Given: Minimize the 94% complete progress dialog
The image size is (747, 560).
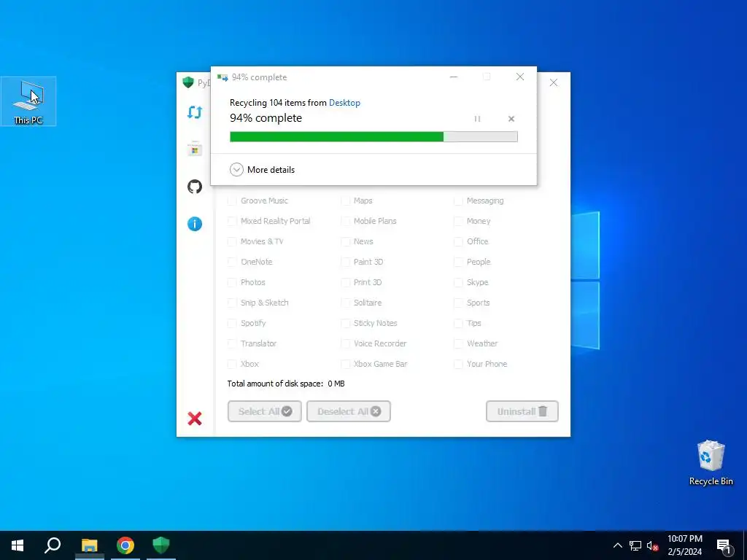Looking at the screenshot, I should click(454, 77).
